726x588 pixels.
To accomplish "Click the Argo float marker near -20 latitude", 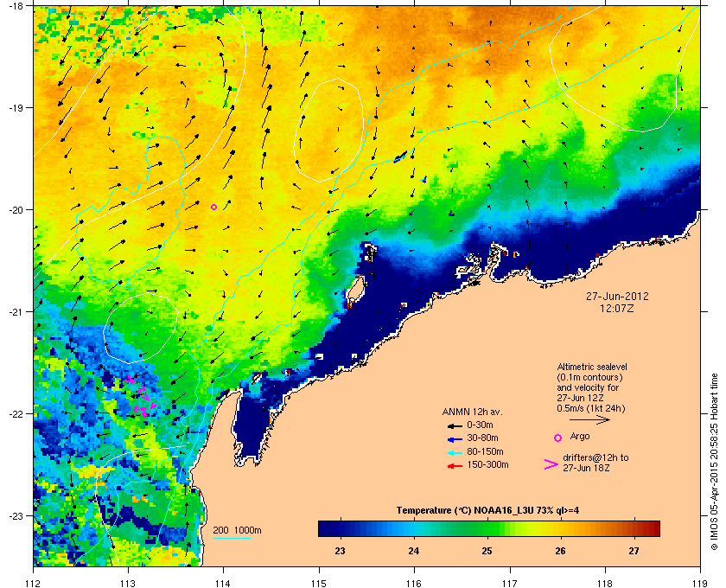I will click(x=214, y=208).
